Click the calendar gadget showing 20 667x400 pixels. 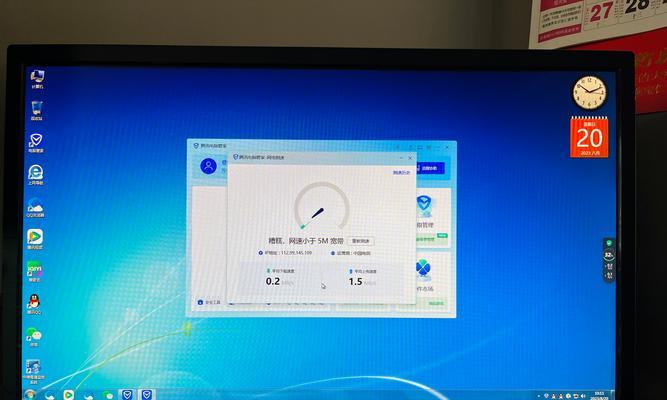pyautogui.click(x=589, y=137)
